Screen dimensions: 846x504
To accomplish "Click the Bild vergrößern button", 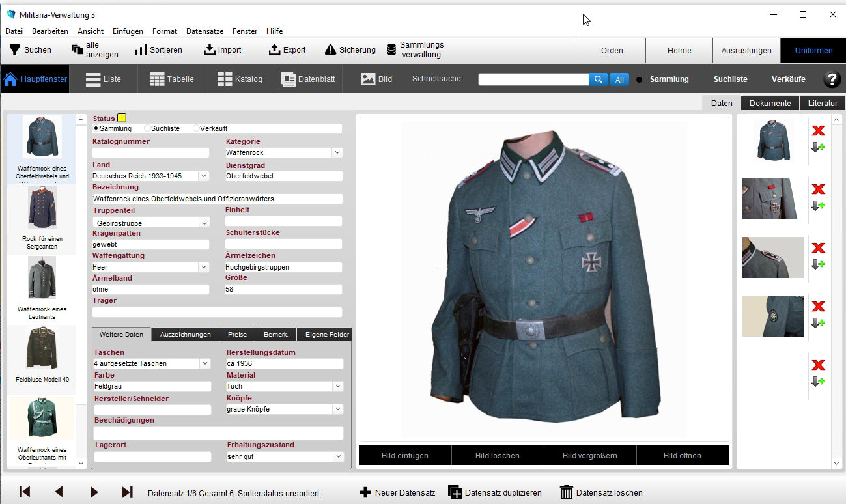I will click(589, 456).
